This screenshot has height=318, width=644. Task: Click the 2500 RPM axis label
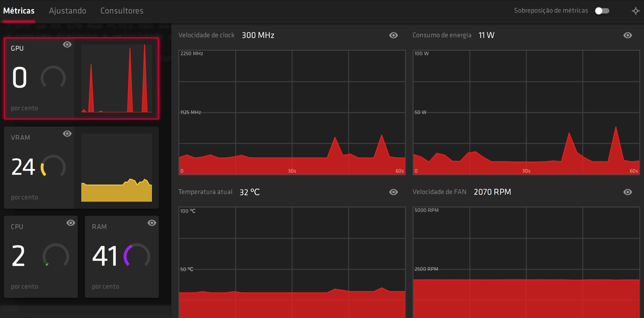click(426, 269)
